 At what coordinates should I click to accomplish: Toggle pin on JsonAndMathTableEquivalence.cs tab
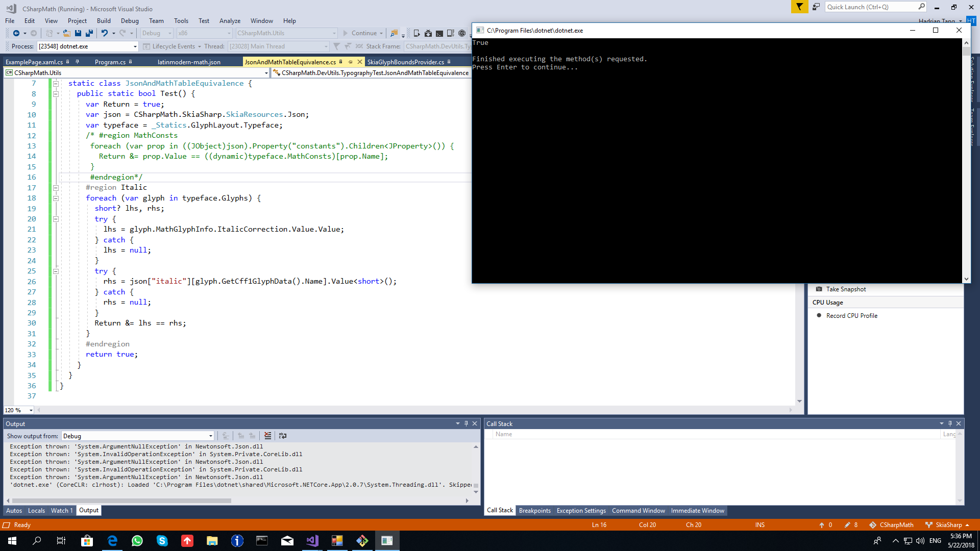pos(350,62)
